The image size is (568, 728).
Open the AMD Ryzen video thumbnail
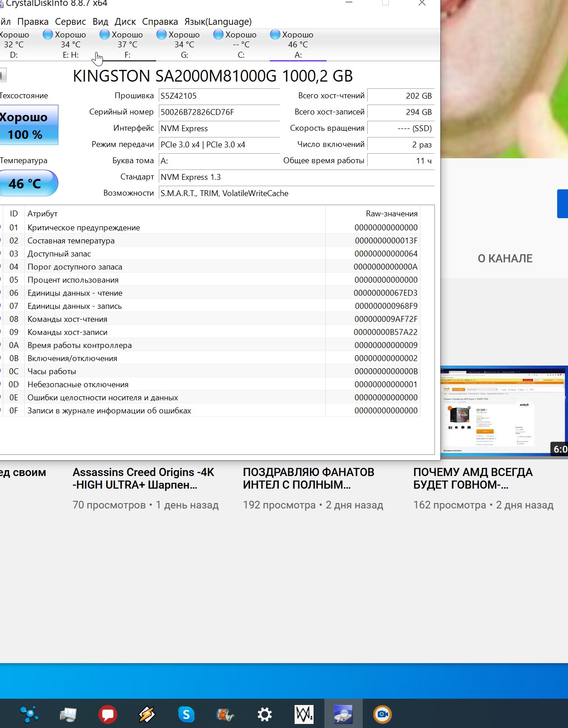coord(503,411)
